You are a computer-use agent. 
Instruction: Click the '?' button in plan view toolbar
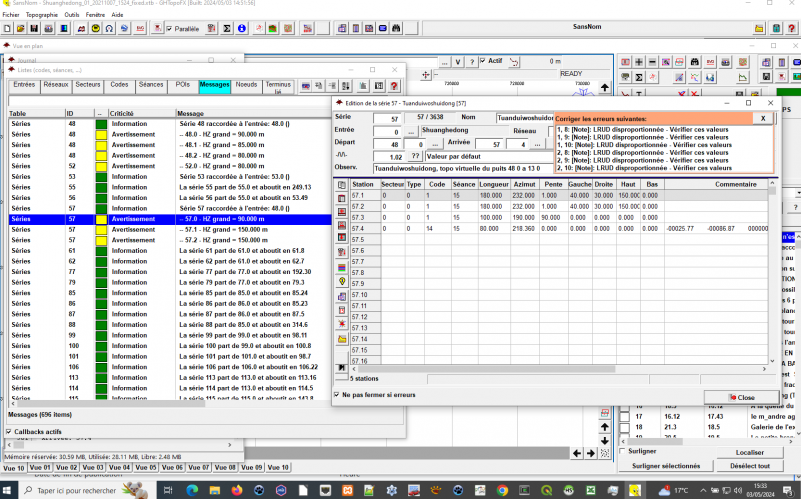pos(472,62)
